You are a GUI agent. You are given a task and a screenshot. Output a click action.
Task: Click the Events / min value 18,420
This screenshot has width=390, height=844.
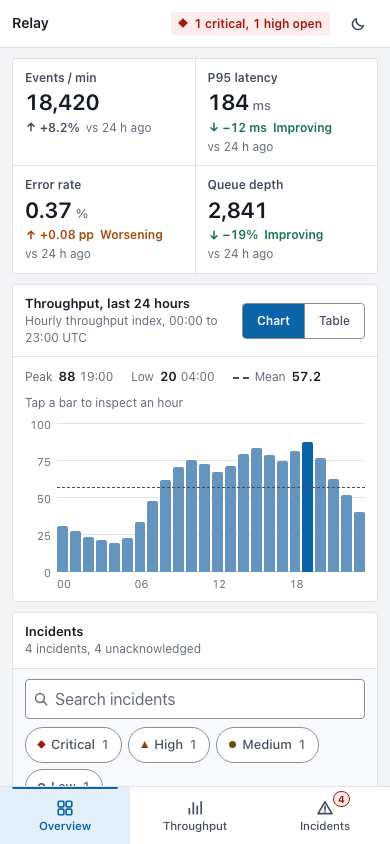tap(62, 102)
